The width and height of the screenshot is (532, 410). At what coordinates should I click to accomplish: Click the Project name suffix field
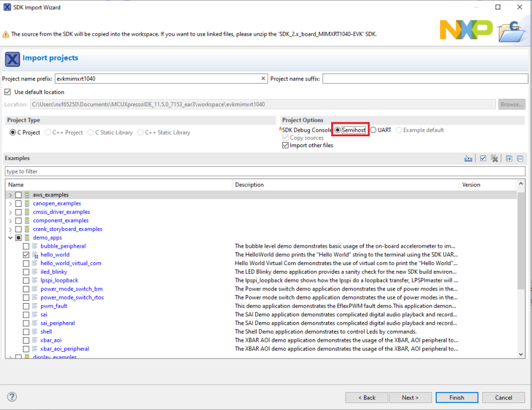(x=425, y=79)
